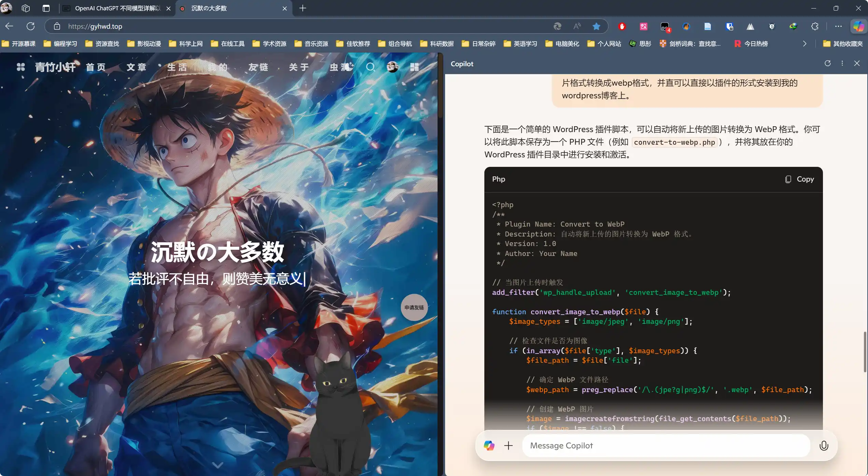Open the workspaces icon in title bar

(26, 8)
